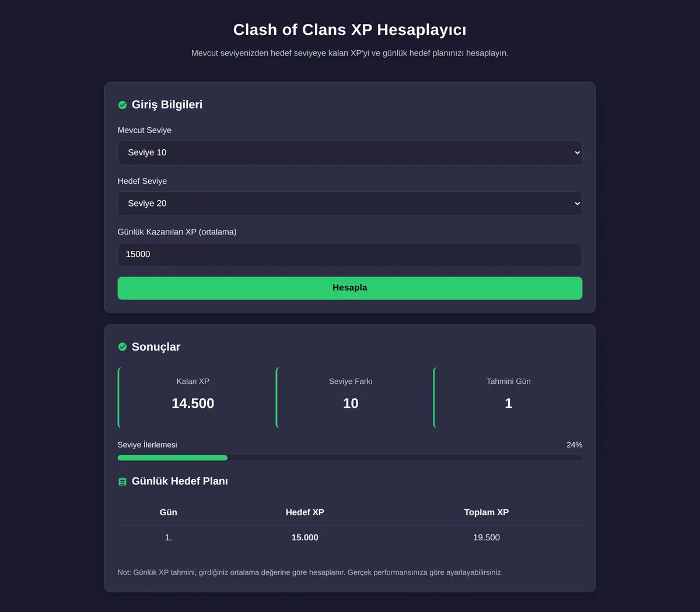
Task: Click the Toplam XP column header
Action: [487, 512]
